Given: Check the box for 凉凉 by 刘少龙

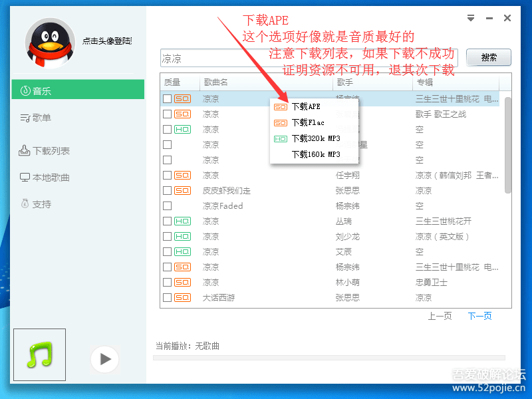Looking at the screenshot, I should point(168,237).
